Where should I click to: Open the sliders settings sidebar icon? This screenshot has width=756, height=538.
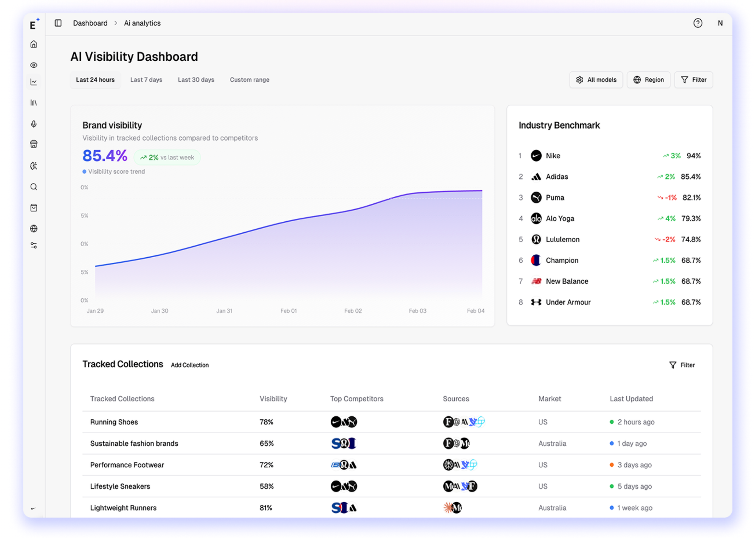coord(34,246)
